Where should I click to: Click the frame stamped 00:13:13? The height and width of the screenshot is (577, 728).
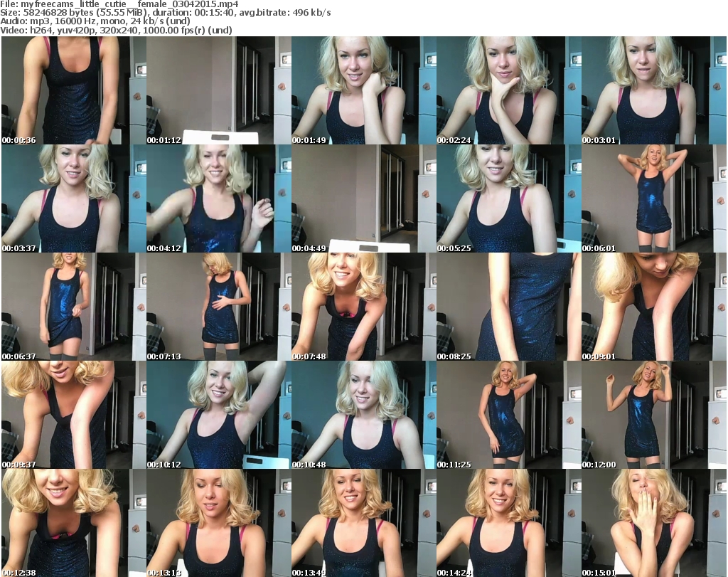click(x=219, y=523)
